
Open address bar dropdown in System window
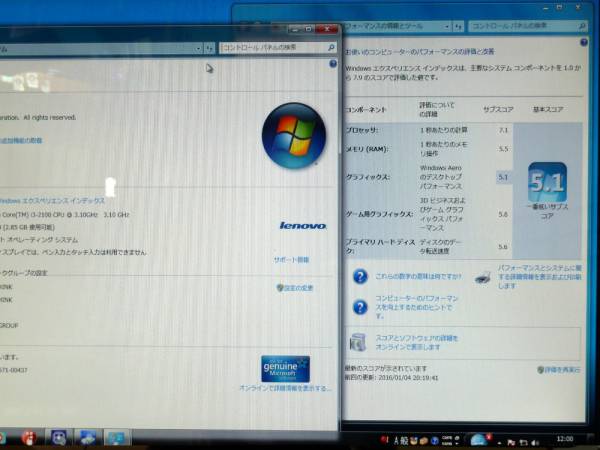198,49
